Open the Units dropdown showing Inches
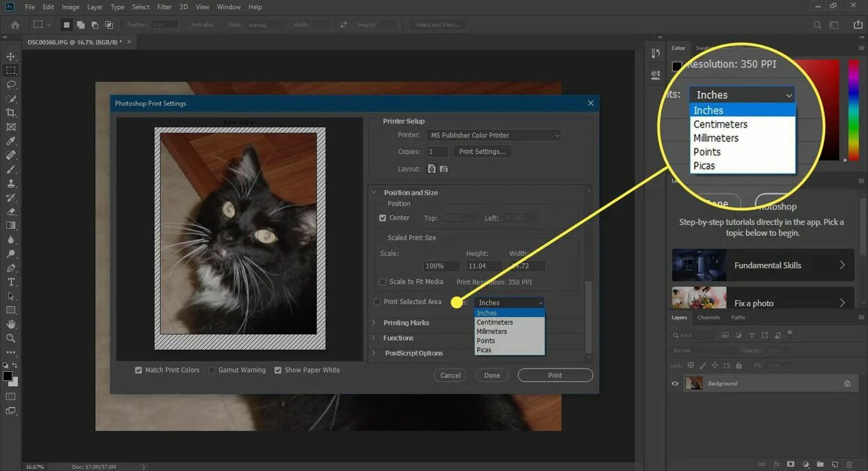Viewport: 868px width, 471px height. pyautogui.click(x=510, y=302)
